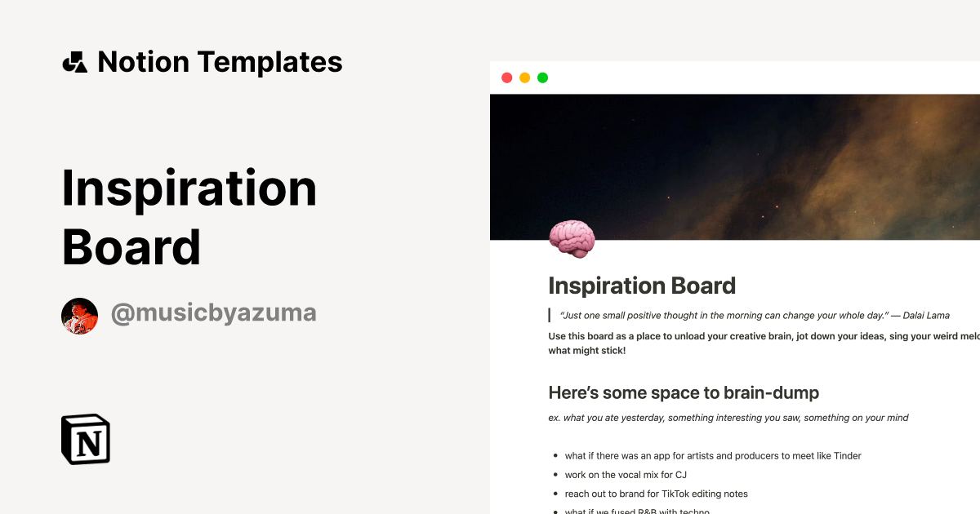
Task: Select the 'fused R&B with techno' bullet
Action: pyautogui.click(x=637, y=511)
